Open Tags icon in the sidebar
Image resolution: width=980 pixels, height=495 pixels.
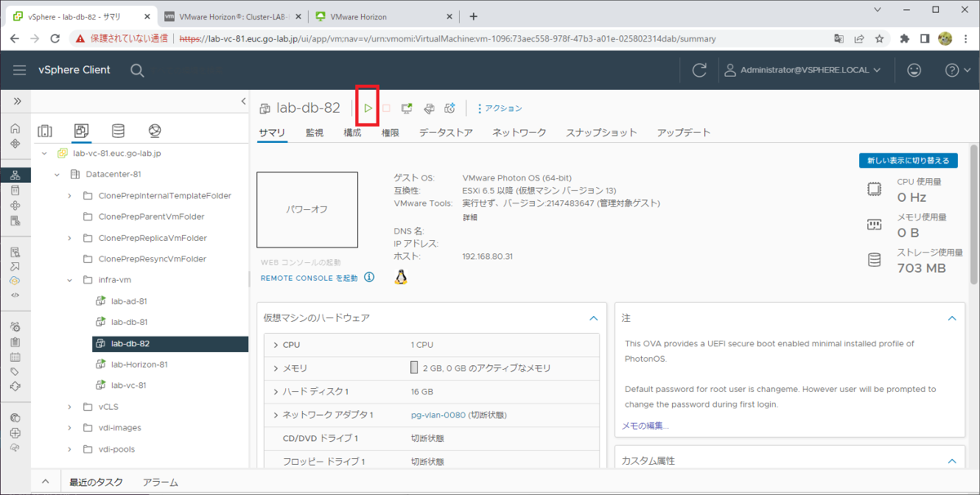coord(15,371)
